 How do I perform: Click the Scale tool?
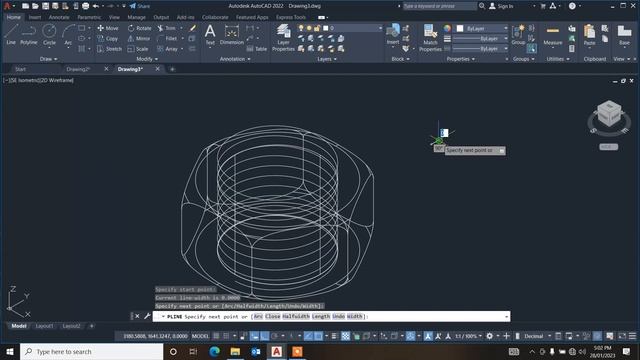pos(138,49)
